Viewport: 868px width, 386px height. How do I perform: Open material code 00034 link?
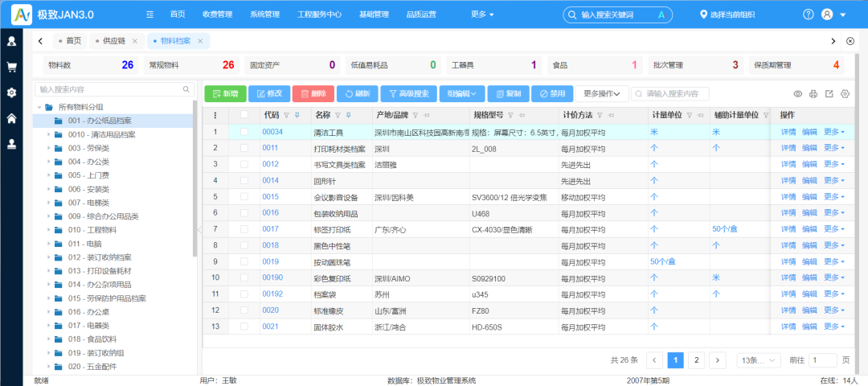pyautogui.click(x=272, y=132)
